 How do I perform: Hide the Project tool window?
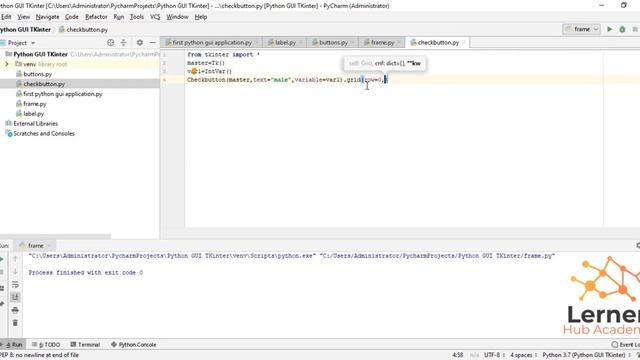click(x=153, y=42)
